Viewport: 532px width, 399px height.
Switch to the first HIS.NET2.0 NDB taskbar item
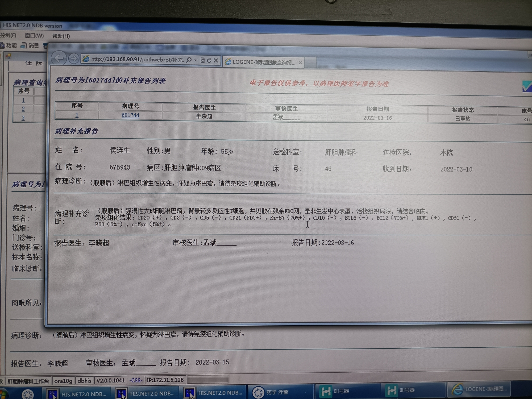pos(77,394)
